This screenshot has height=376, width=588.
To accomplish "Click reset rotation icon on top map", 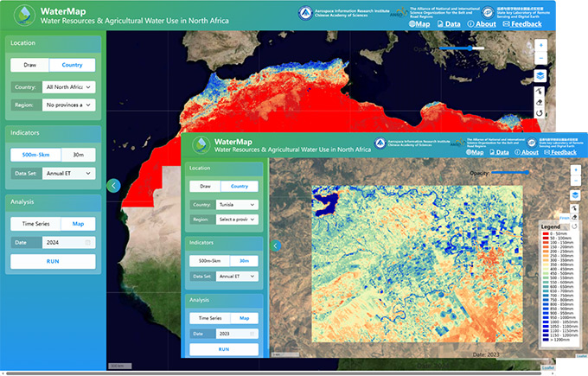I will point(540,113).
